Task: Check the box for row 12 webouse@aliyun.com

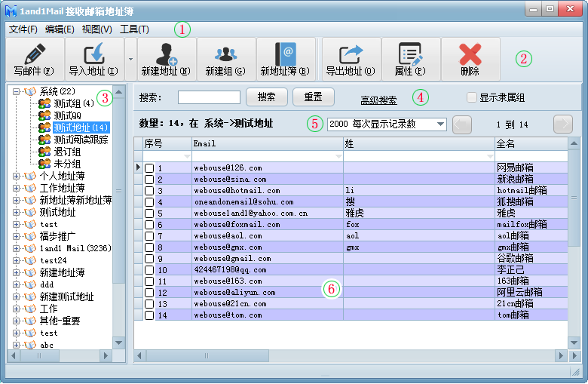Action: (149, 293)
